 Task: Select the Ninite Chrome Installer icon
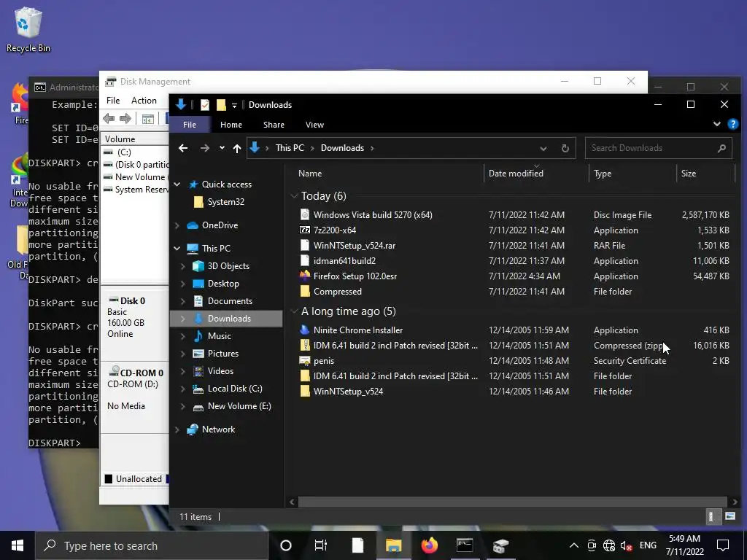tap(305, 330)
